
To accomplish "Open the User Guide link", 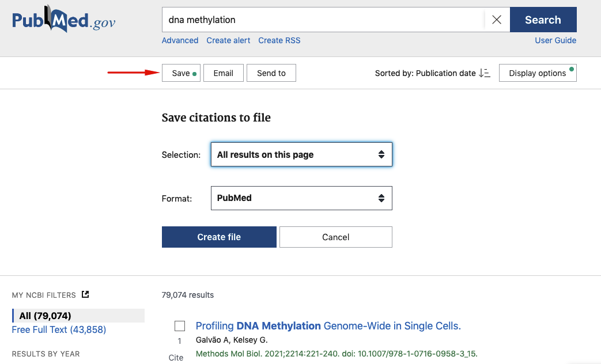I will click(556, 40).
